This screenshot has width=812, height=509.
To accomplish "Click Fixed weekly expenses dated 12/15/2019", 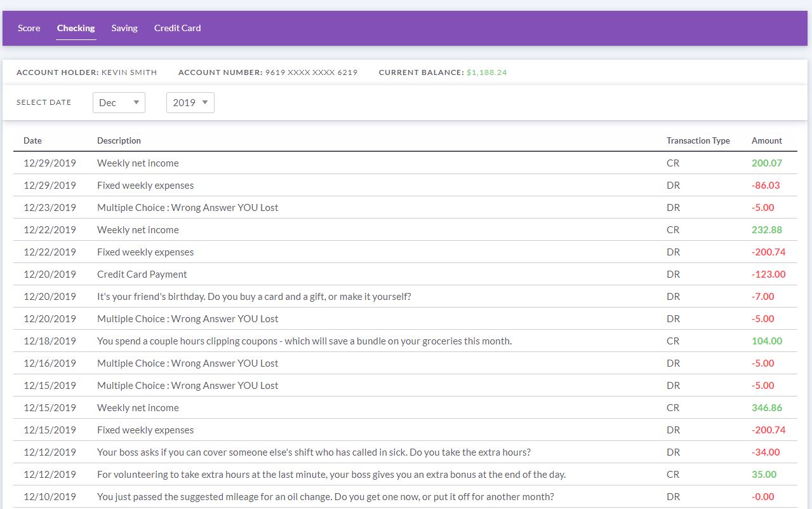I will pos(145,430).
